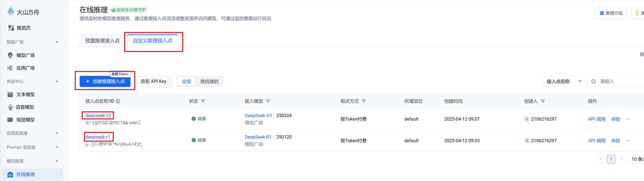Click the creator avatar in deepseek-v3 row

527,119
